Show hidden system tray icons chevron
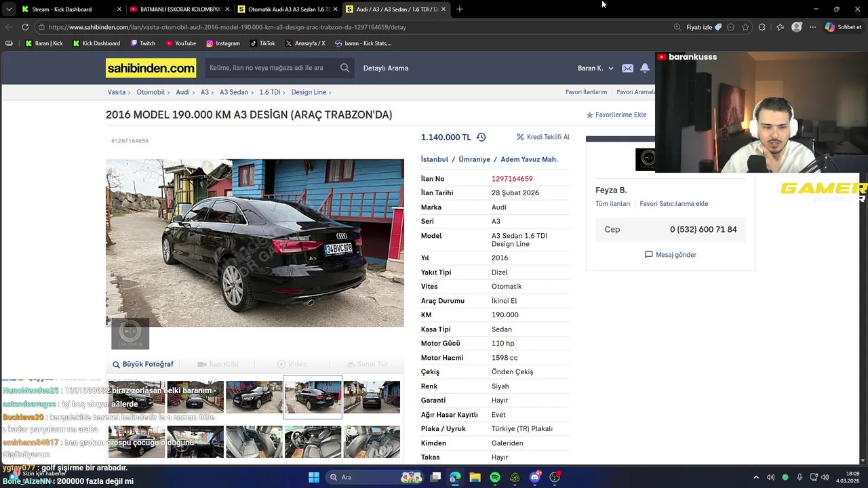Viewport: 868px width, 488px height. (x=756, y=477)
